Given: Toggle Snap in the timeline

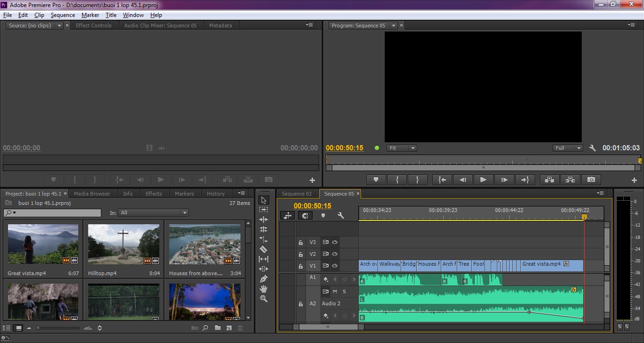Looking at the screenshot, I should (x=305, y=215).
